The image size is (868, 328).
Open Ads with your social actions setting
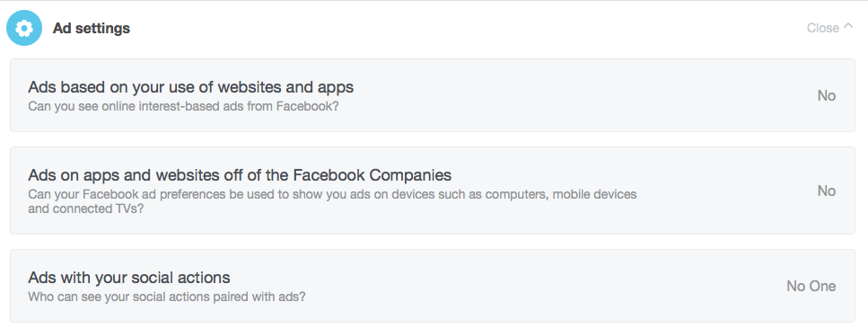tap(433, 286)
